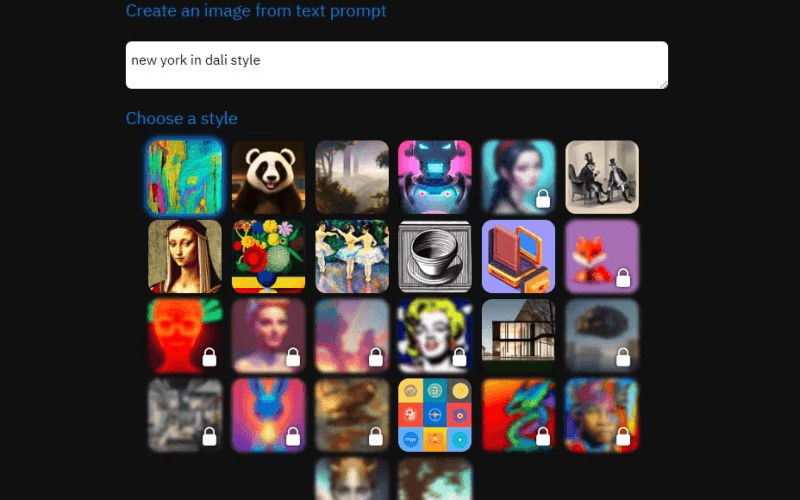Select the vintage gentlemen engraving style
The width and height of the screenshot is (800, 500).
pos(602,177)
